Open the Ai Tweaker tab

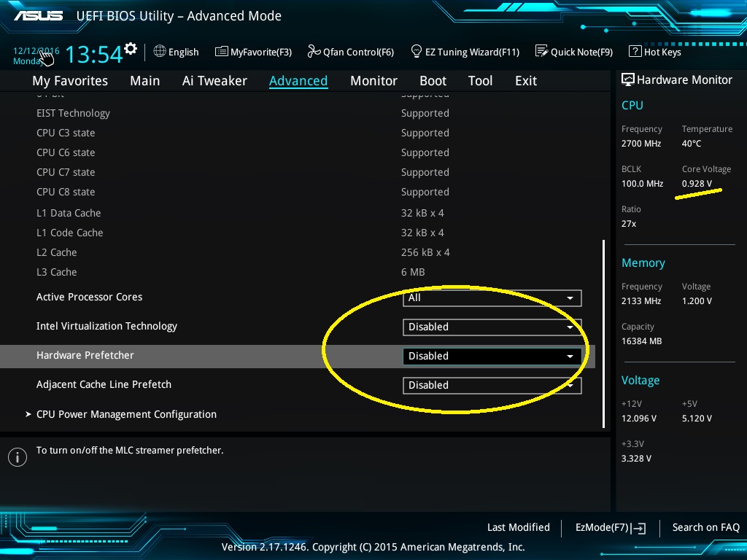tap(214, 81)
